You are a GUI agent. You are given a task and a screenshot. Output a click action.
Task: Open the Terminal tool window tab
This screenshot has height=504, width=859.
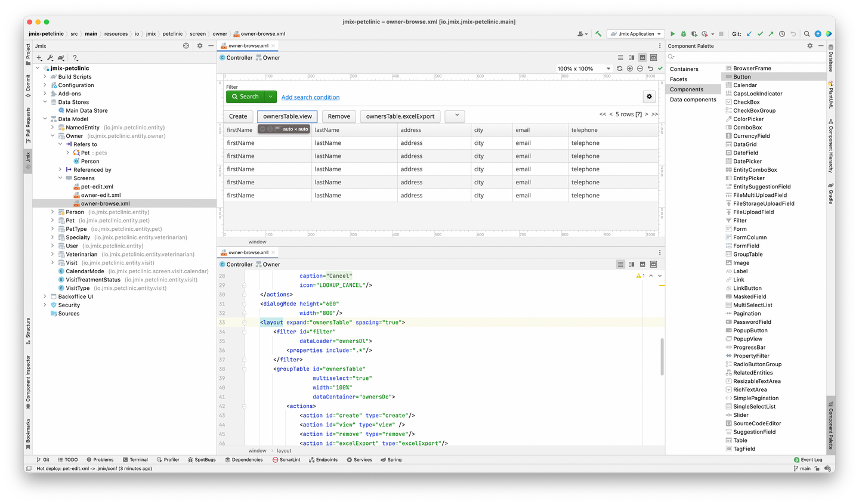click(x=135, y=460)
